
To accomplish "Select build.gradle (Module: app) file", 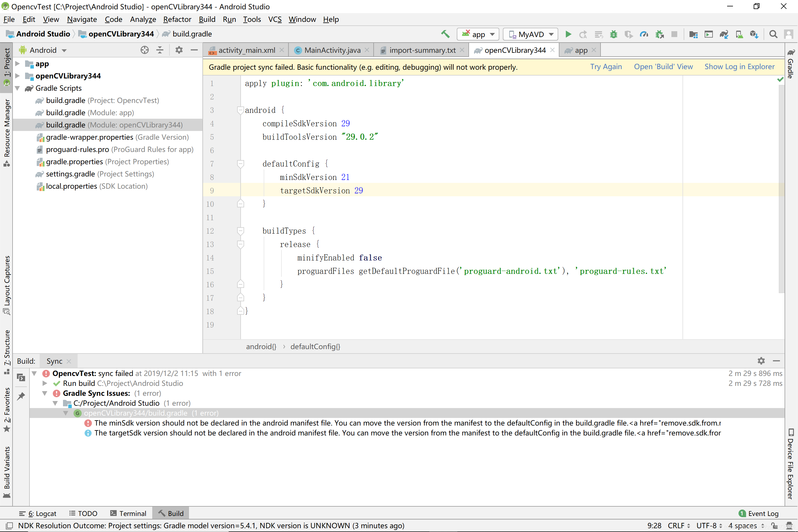I will click(x=90, y=113).
